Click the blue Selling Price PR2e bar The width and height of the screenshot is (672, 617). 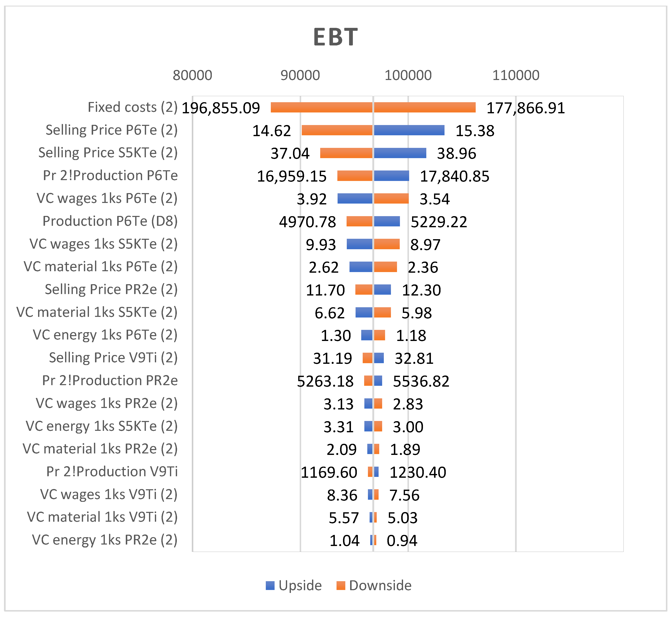[382, 289]
